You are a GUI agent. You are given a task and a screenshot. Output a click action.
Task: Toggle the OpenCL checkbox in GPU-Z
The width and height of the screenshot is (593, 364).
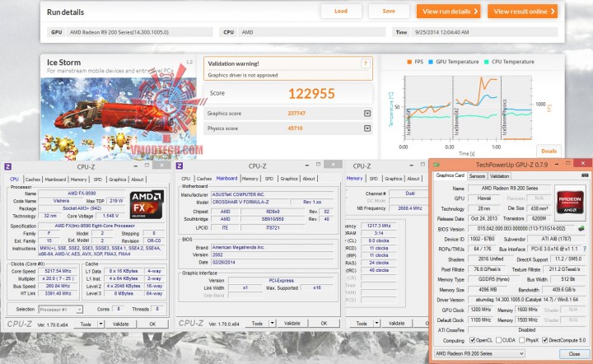pos(472,340)
